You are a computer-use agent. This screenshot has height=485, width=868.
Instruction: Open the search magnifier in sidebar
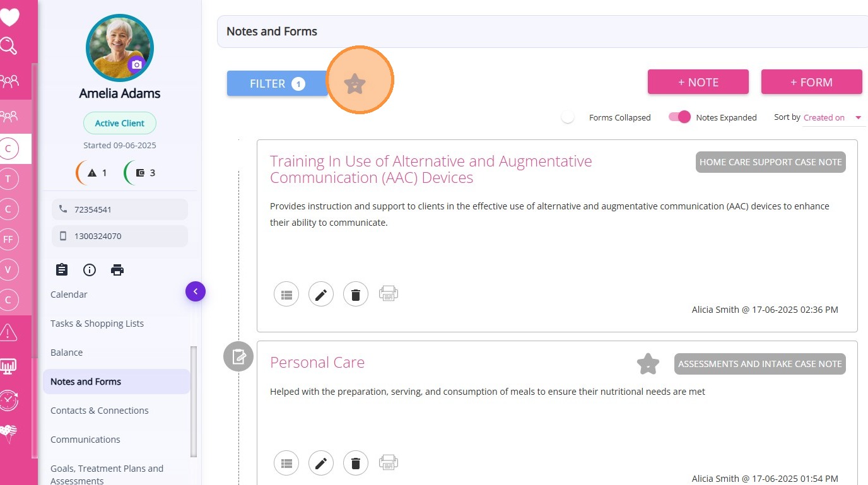pos(9,46)
